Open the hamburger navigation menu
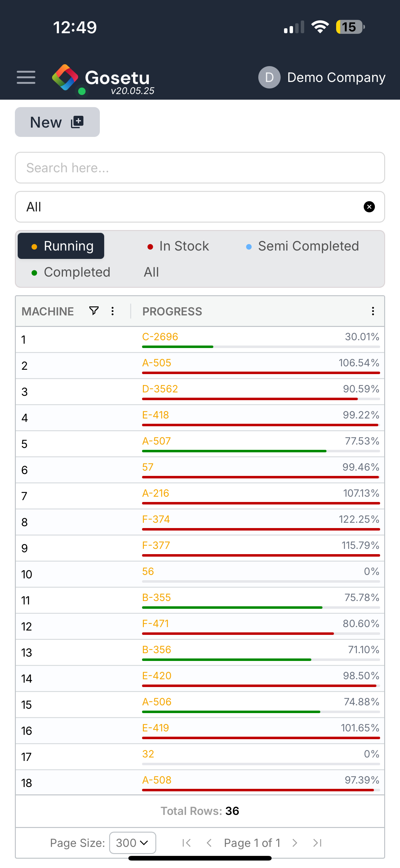The image size is (400, 868). coord(26,78)
